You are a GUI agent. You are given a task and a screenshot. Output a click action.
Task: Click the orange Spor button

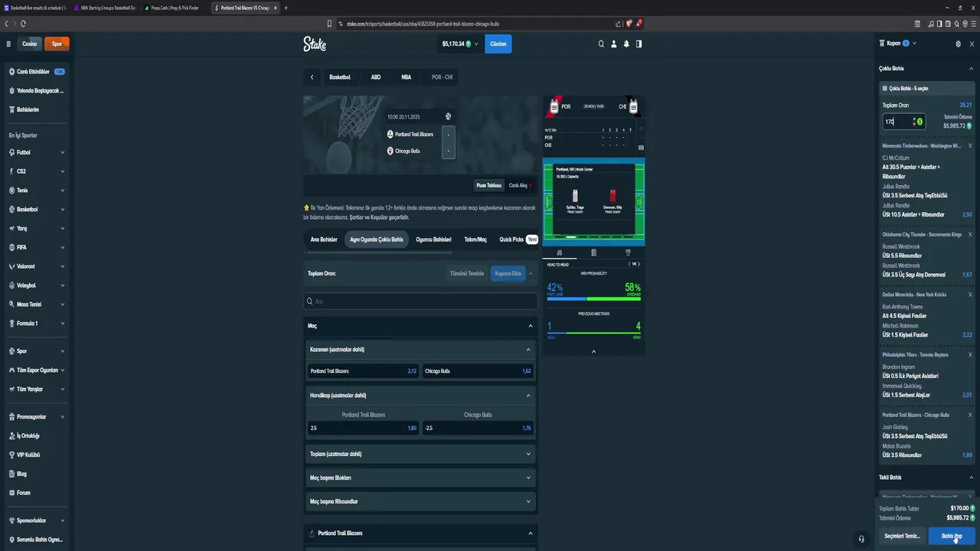coord(57,44)
